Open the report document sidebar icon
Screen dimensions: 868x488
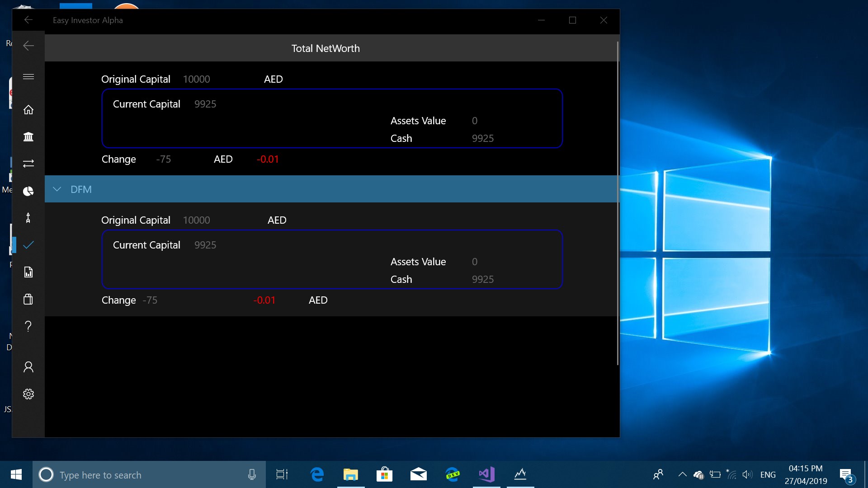coord(28,272)
